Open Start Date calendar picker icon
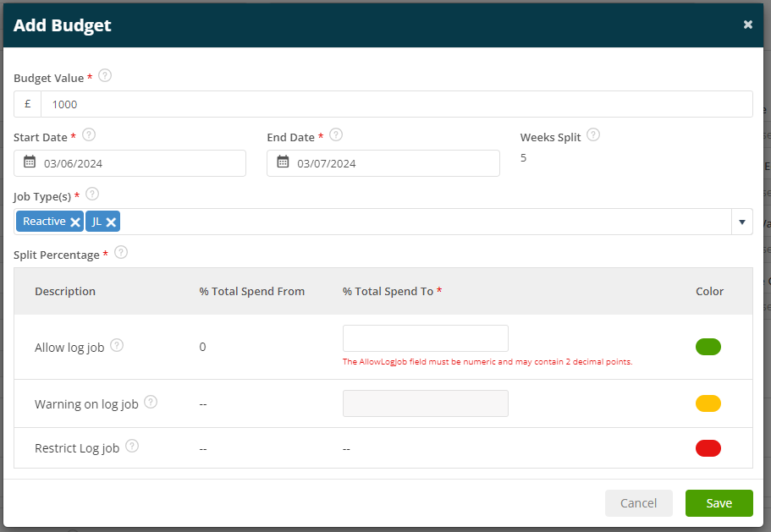The height and width of the screenshot is (532, 771). (x=30, y=162)
